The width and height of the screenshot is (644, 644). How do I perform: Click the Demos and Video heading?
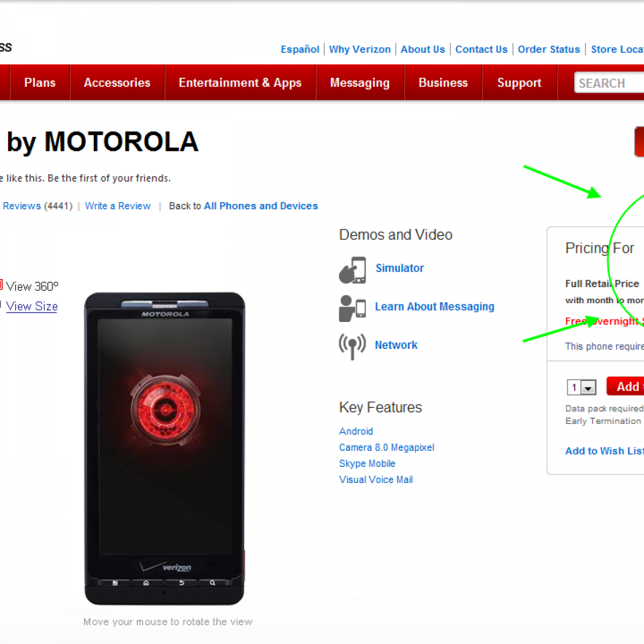pos(396,235)
